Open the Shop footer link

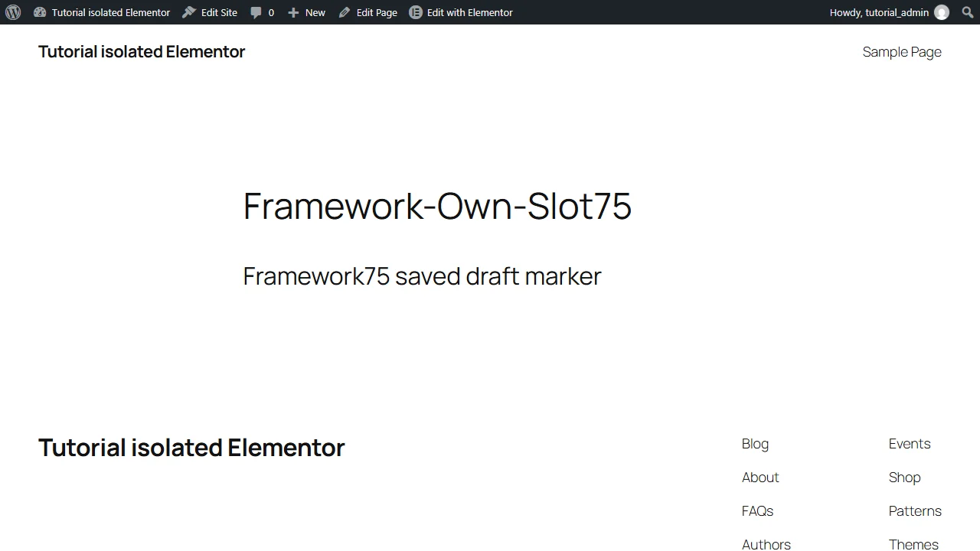point(904,478)
